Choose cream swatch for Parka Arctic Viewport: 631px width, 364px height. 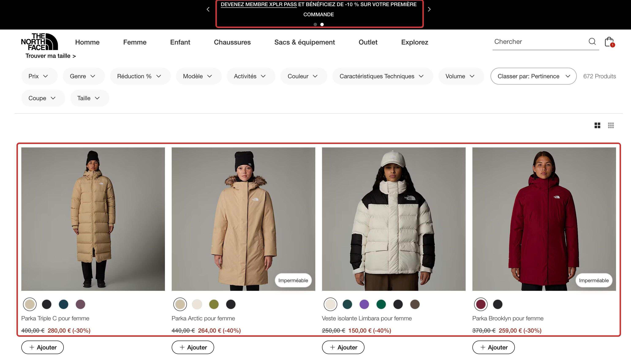point(197,304)
